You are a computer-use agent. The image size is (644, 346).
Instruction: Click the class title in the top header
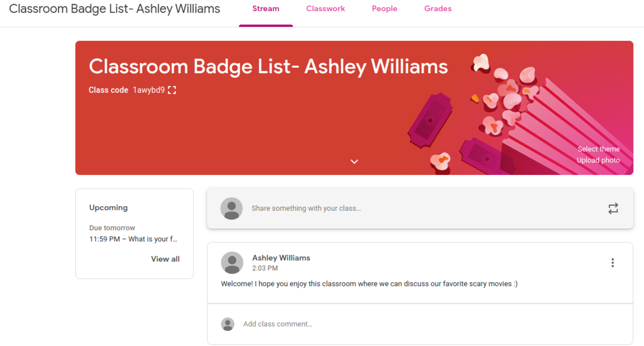coord(114,9)
